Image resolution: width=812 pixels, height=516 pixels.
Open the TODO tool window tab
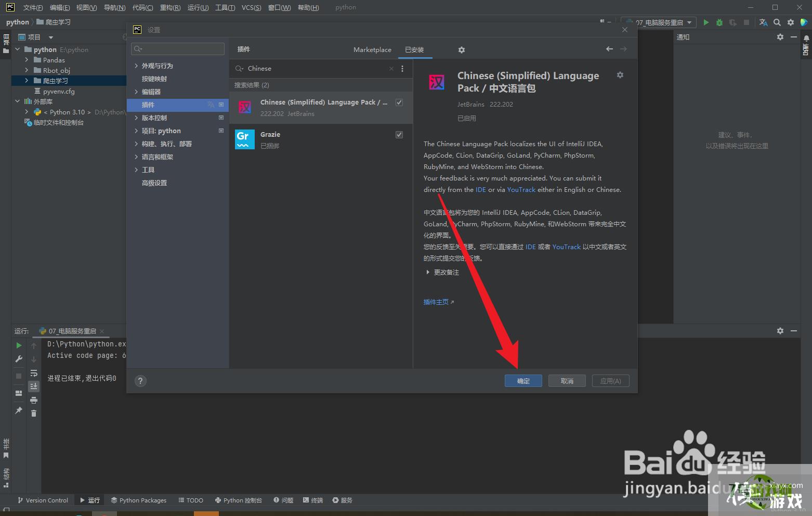point(191,500)
